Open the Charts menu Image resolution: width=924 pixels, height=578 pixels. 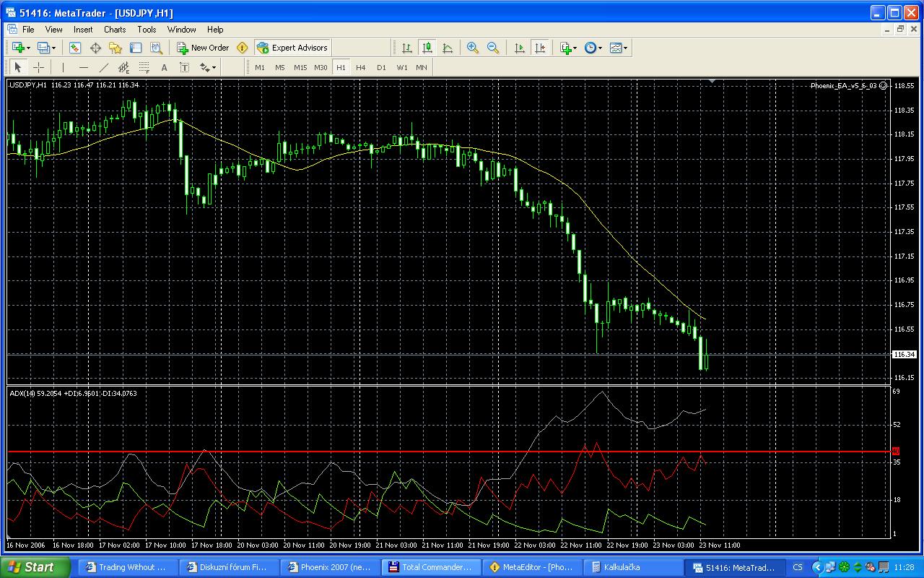(115, 30)
